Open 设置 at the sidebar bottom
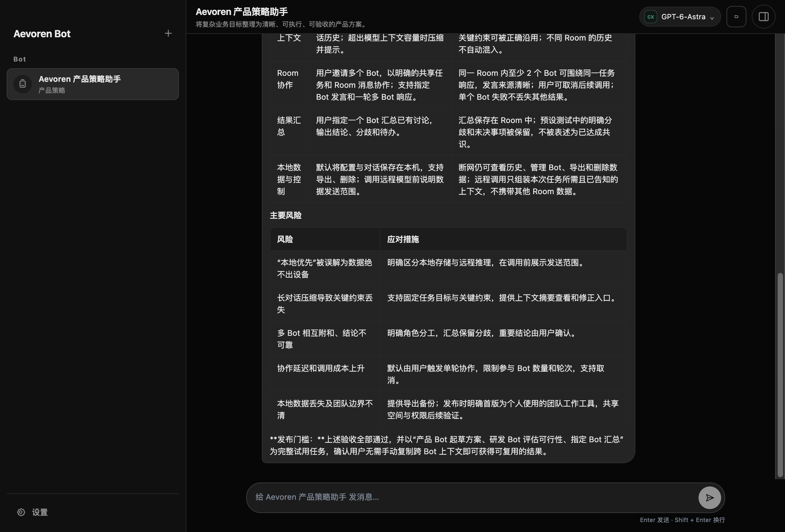Viewport: 785px width, 532px height. click(x=32, y=512)
